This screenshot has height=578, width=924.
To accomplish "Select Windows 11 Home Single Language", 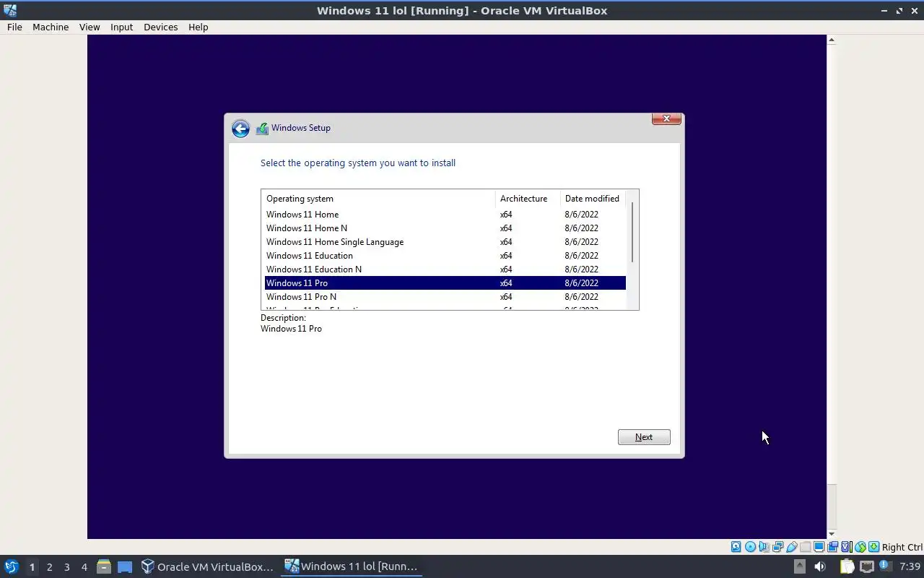I will pos(445,242).
